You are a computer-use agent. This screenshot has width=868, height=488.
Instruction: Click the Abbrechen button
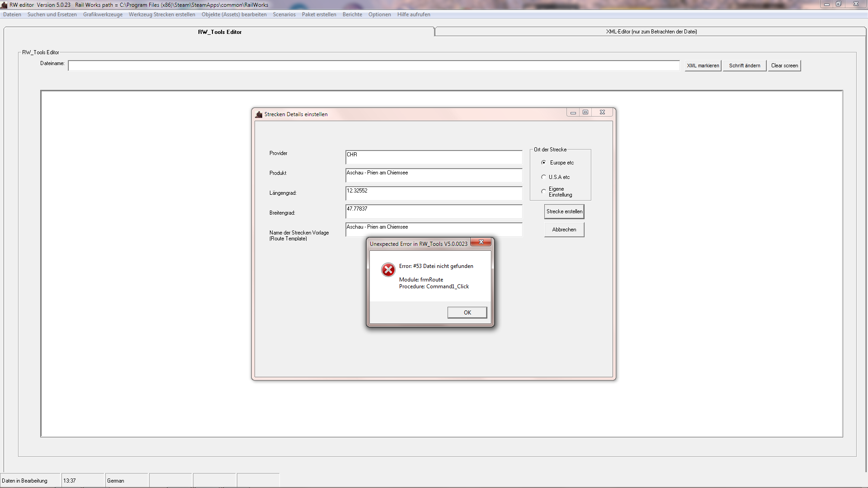(x=564, y=230)
